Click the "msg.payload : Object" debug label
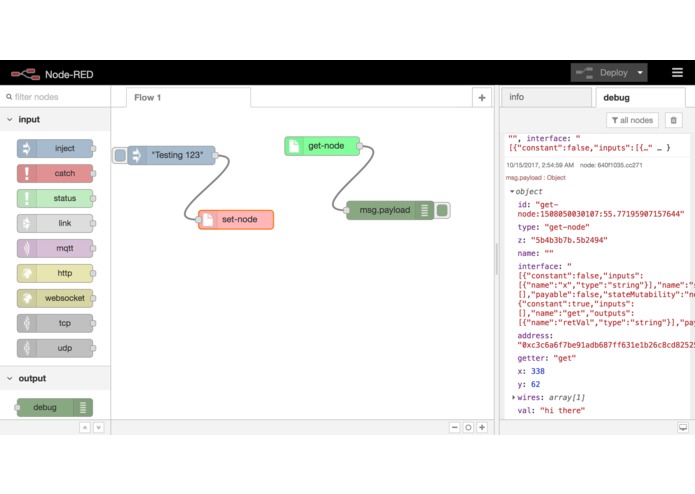 [x=535, y=178]
